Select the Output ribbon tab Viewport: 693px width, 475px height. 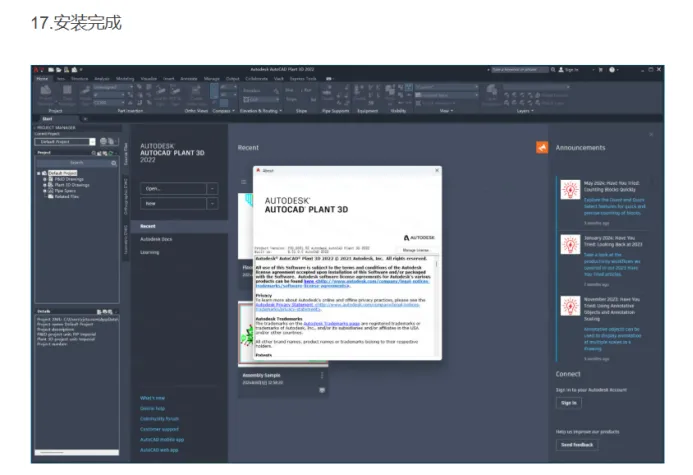(232, 79)
